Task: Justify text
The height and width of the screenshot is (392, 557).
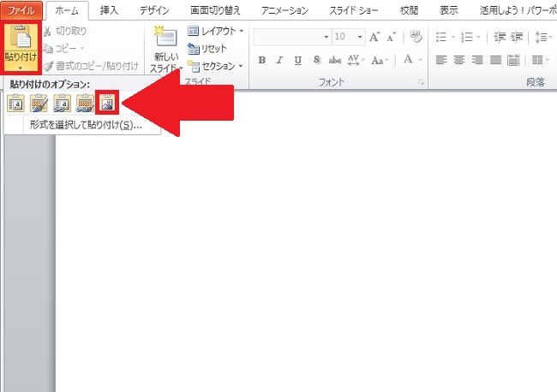Action: click(x=495, y=60)
